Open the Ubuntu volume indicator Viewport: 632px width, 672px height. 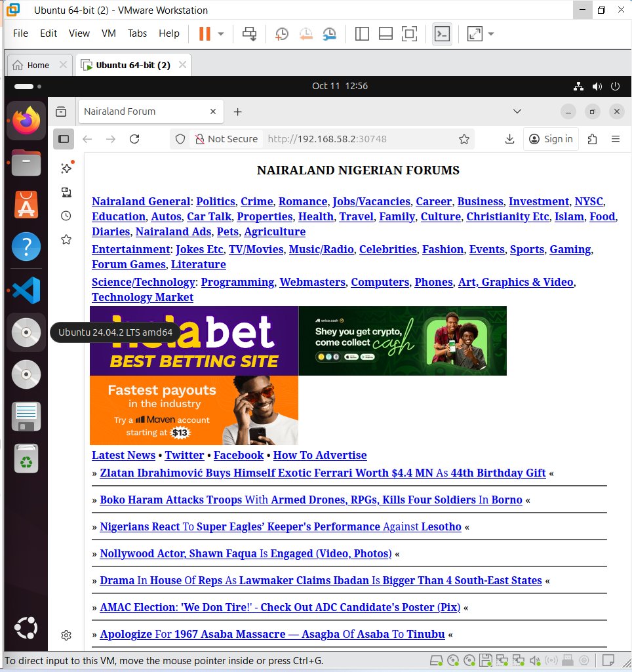tap(597, 86)
